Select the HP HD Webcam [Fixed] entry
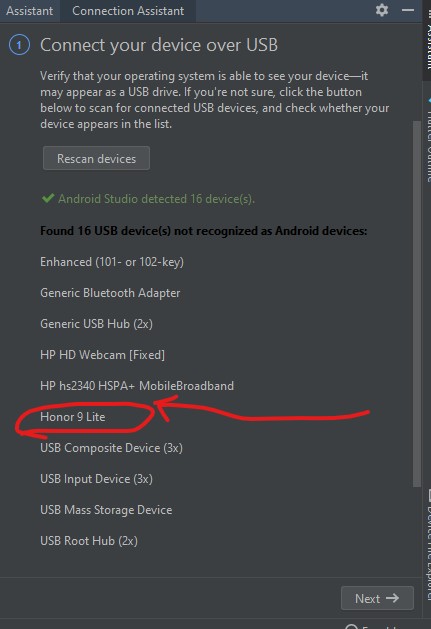Image resolution: width=431 pixels, height=629 pixels. click(102, 355)
